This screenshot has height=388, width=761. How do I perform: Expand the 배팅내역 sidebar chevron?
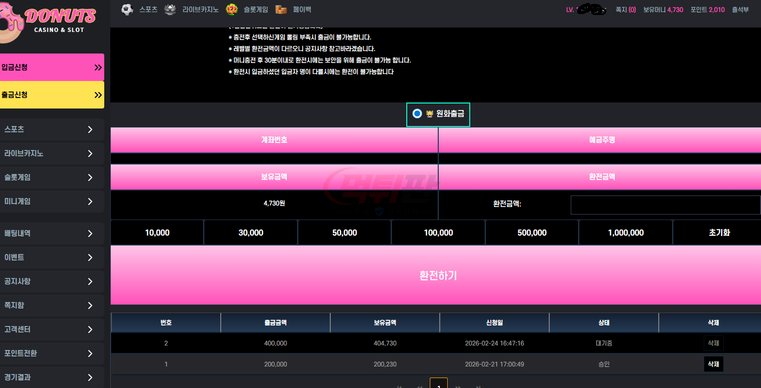pyautogui.click(x=90, y=234)
